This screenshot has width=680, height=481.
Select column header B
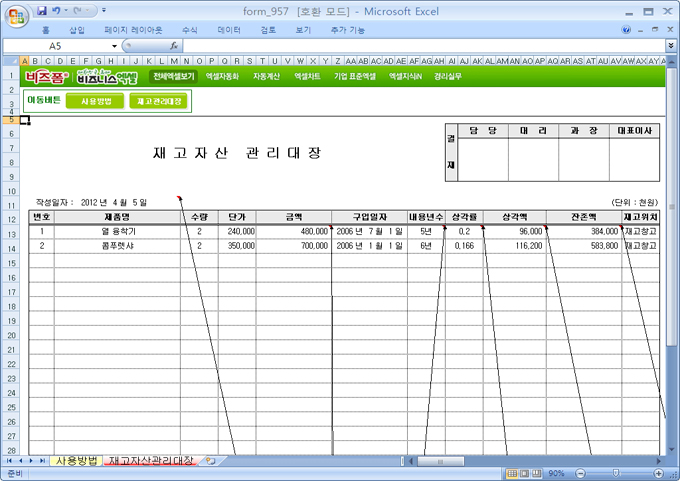pos(36,61)
